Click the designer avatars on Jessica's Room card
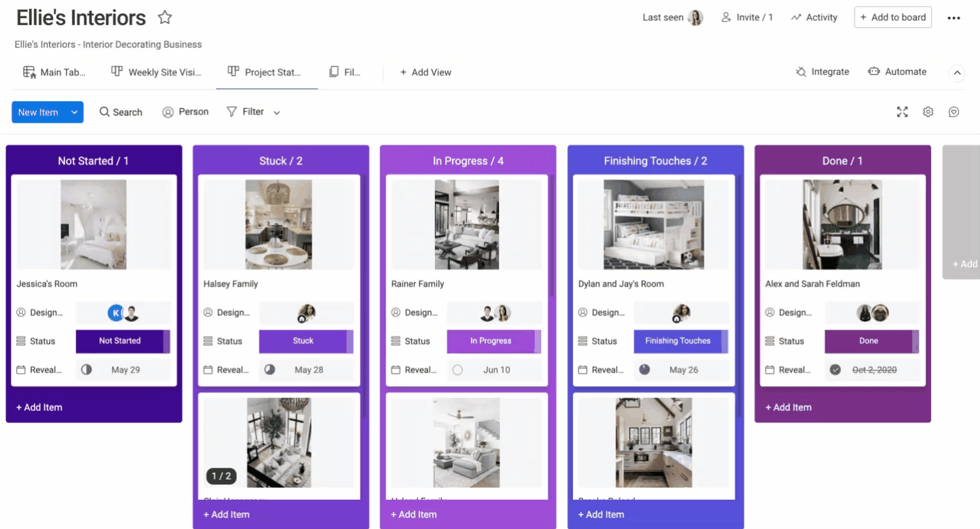Image resolution: width=980 pixels, height=529 pixels. point(124,313)
